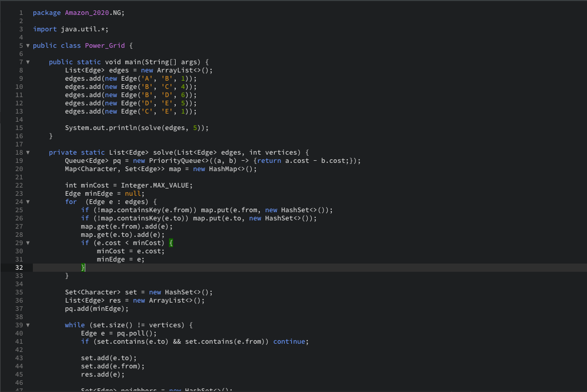
Task: Click the 'for' keyword on line 24
Action: (71, 202)
